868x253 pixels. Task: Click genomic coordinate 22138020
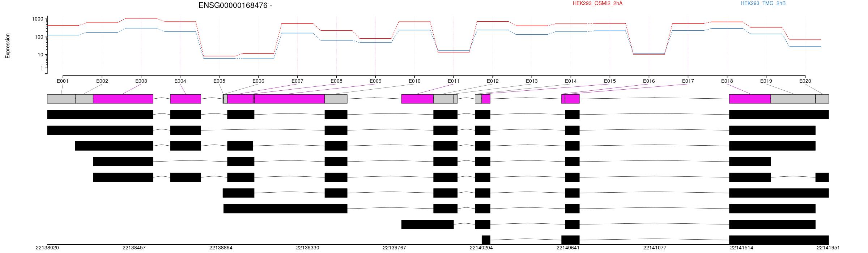(47, 248)
